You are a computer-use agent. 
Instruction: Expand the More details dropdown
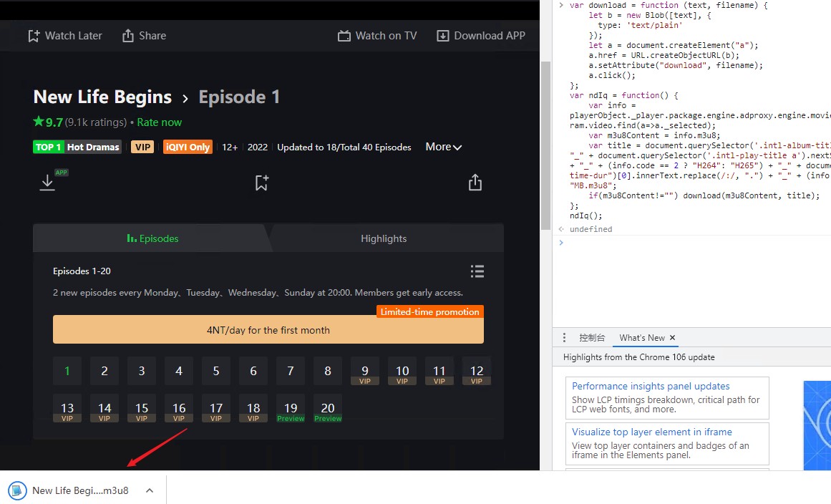[444, 147]
